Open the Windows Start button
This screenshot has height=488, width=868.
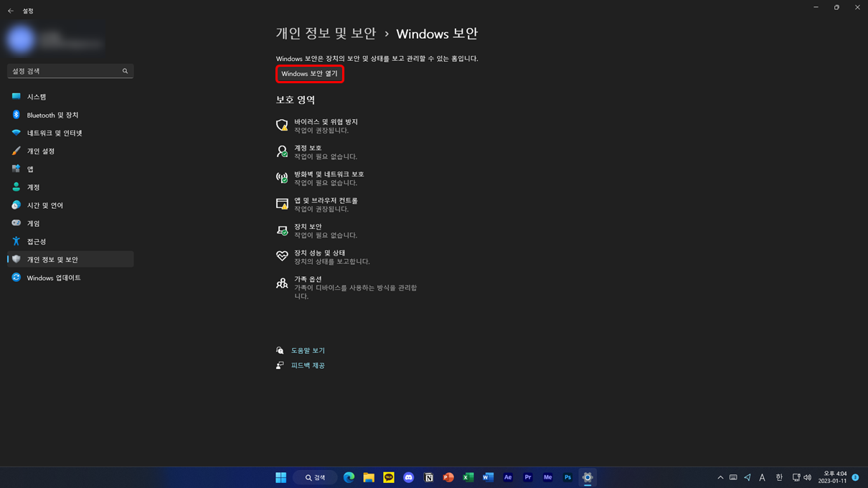tap(280, 477)
